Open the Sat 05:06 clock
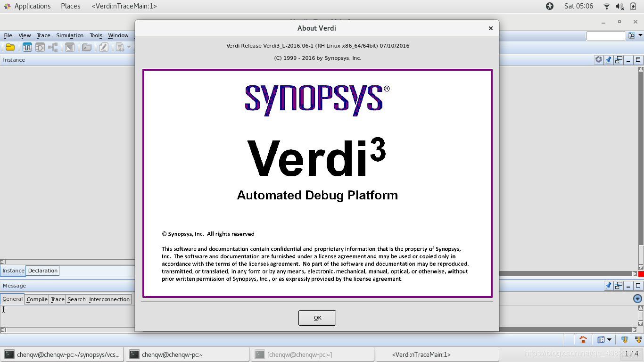Image resolution: width=644 pixels, height=362 pixels. tap(578, 6)
